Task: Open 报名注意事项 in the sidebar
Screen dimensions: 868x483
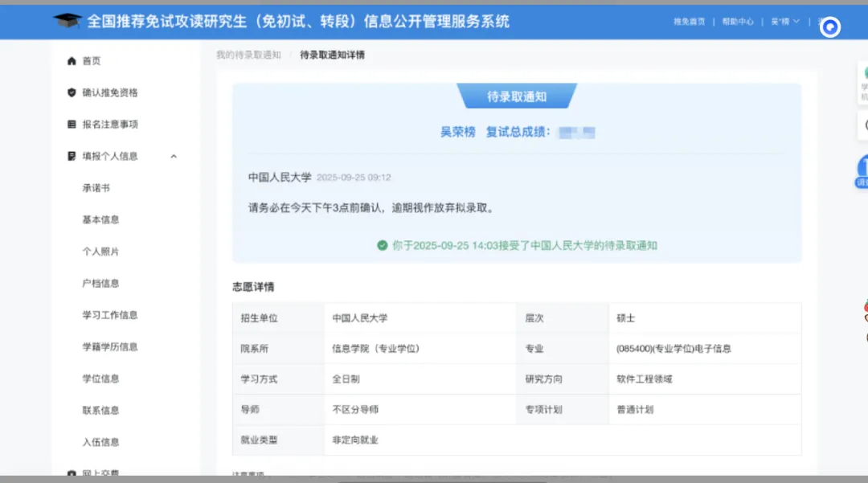Action: [x=109, y=124]
